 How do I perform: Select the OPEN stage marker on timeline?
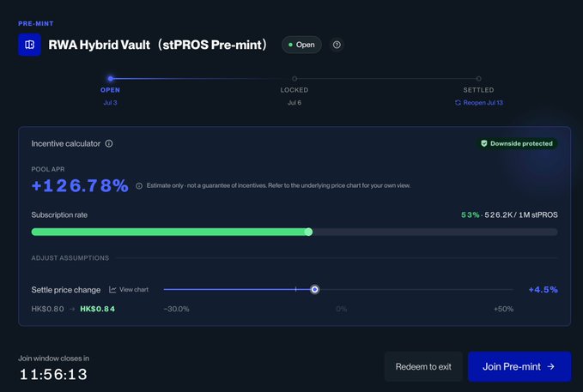point(111,79)
